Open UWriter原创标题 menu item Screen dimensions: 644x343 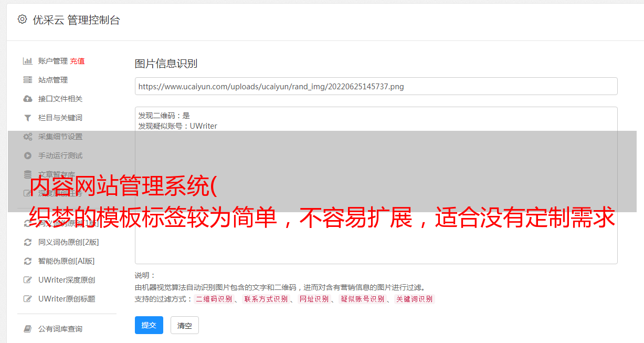coord(67,299)
